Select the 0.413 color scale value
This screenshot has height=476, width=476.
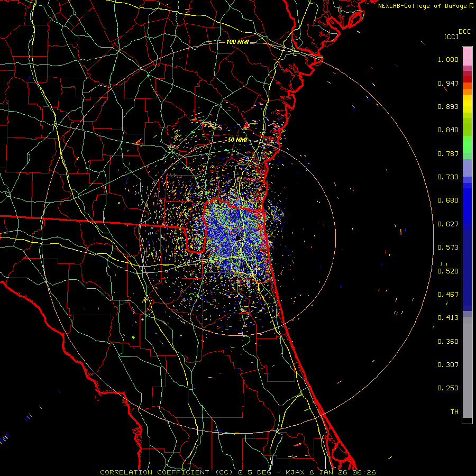tap(448, 318)
